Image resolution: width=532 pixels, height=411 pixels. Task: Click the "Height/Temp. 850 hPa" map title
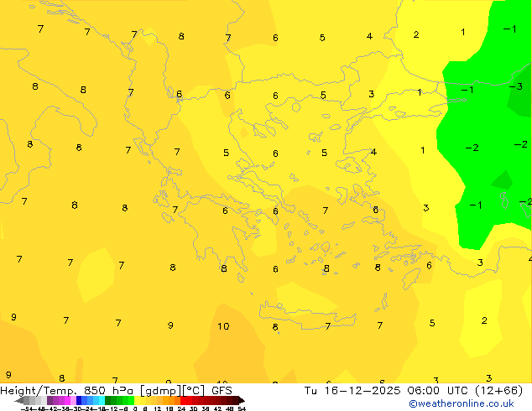(x=66, y=391)
